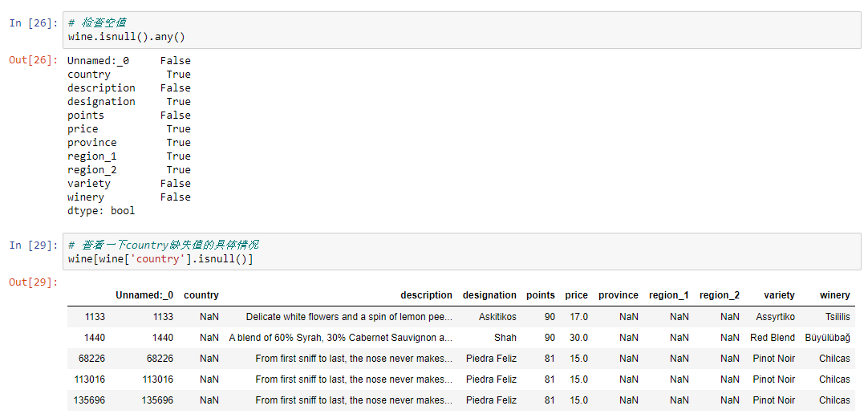
Task: Click the 'designation' column header
Action: pyautogui.click(x=489, y=295)
